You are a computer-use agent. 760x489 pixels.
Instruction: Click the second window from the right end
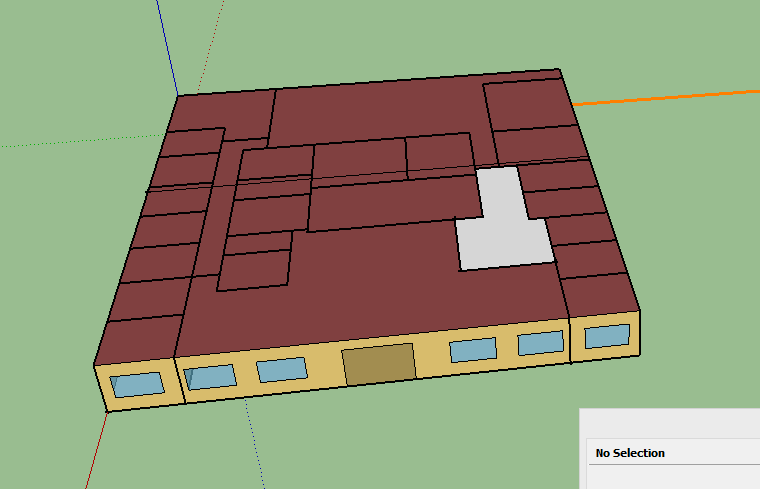click(x=541, y=343)
